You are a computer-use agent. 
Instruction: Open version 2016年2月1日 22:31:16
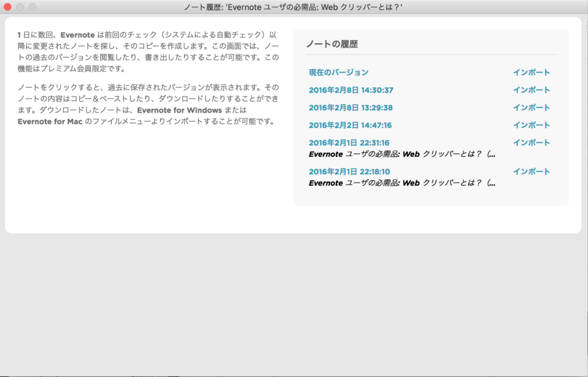click(x=349, y=143)
